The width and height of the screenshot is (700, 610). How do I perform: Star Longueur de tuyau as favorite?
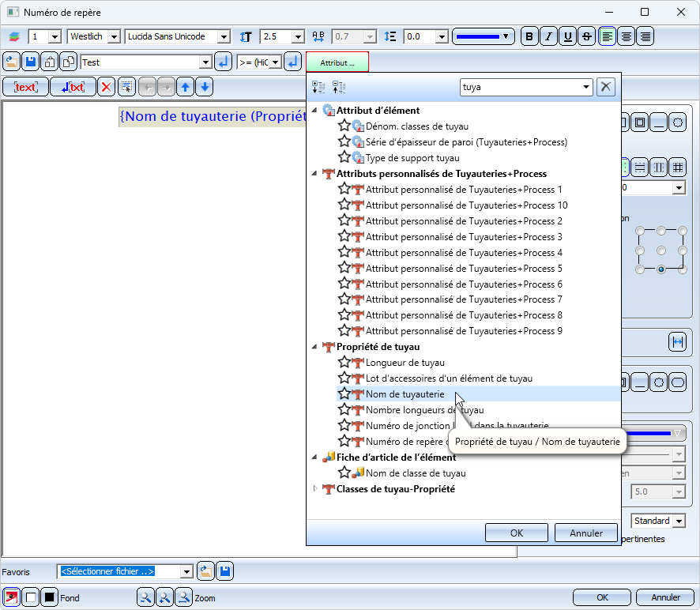coord(344,362)
